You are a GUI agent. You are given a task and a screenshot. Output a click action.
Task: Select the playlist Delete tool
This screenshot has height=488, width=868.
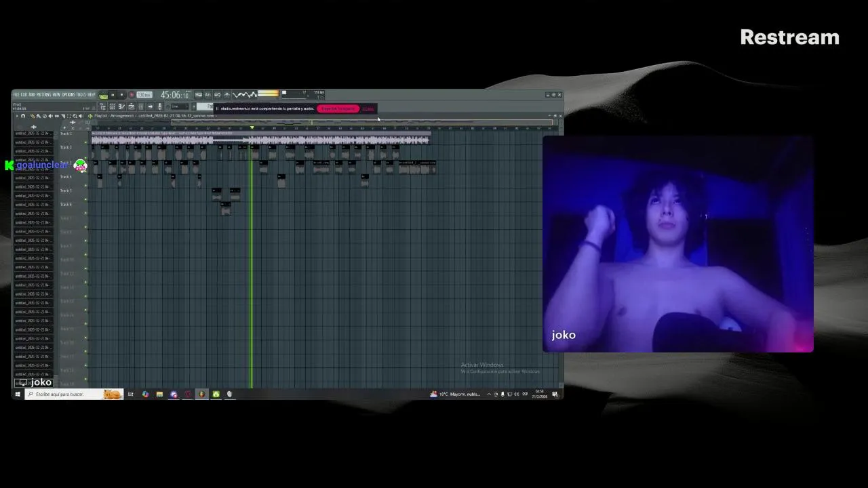tap(45, 116)
